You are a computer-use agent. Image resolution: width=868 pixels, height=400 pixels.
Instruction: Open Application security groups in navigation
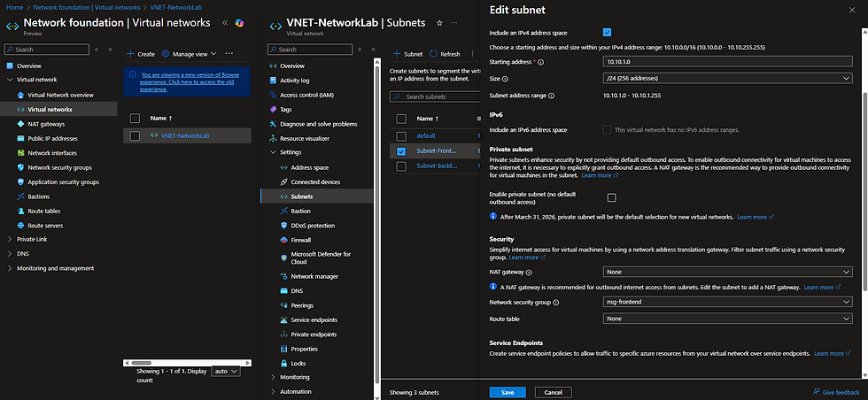[x=63, y=182]
